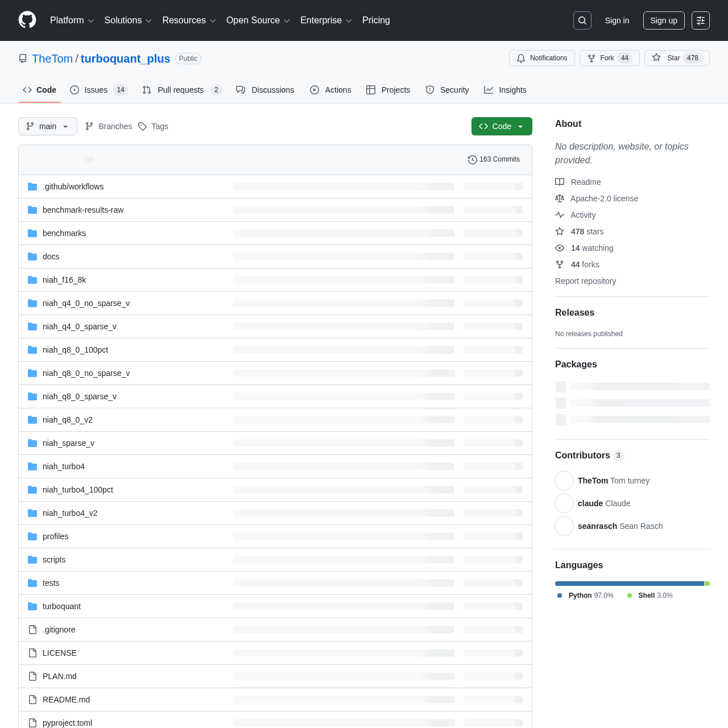The width and height of the screenshot is (728, 728).
Task: Open the docs folder
Action: coord(51,257)
